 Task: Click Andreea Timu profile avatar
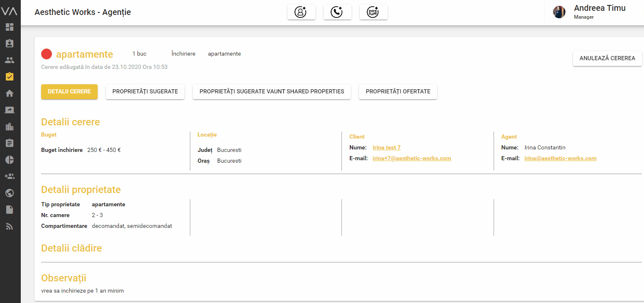pyautogui.click(x=559, y=12)
